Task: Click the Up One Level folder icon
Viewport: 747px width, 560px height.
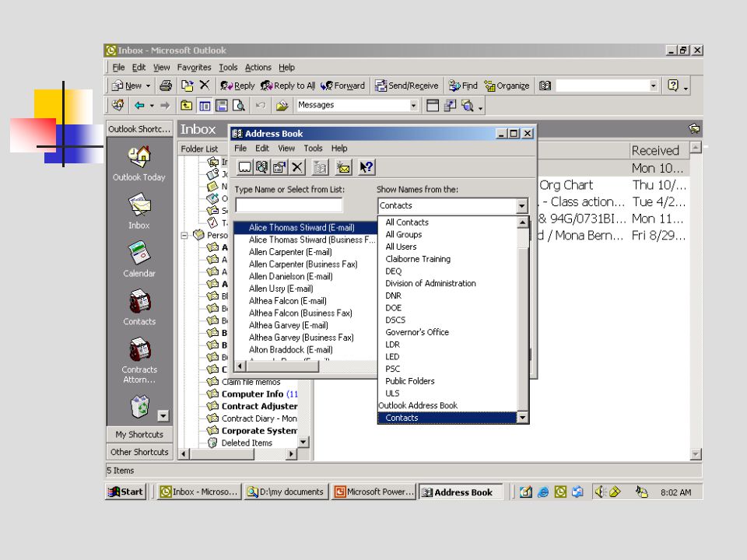Action: click(x=186, y=105)
